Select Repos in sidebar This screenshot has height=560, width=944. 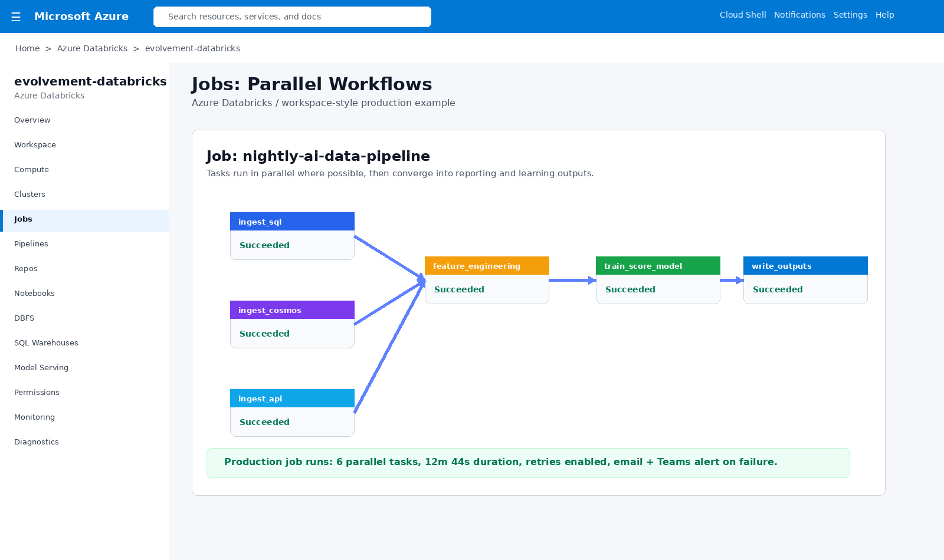pos(84,268)
